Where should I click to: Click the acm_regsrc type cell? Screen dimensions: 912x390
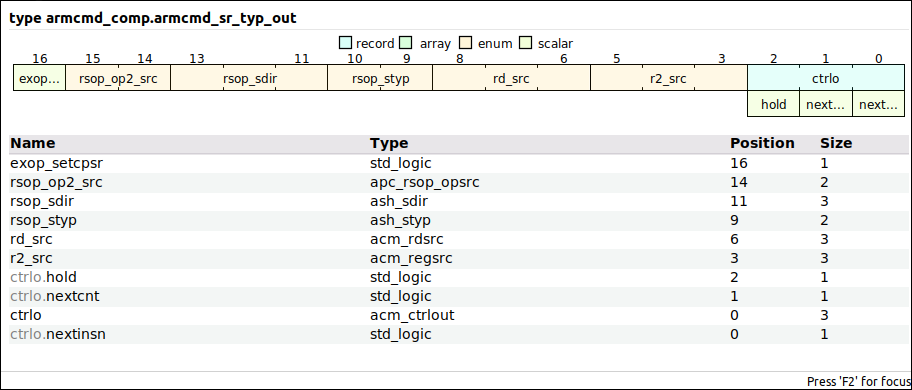click(x=411, y=258)
